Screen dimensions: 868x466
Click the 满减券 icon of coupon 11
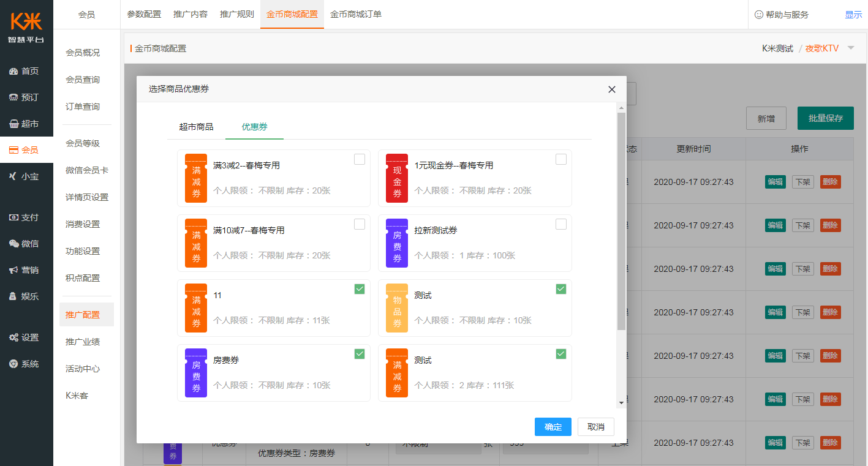tap(196, 308)
